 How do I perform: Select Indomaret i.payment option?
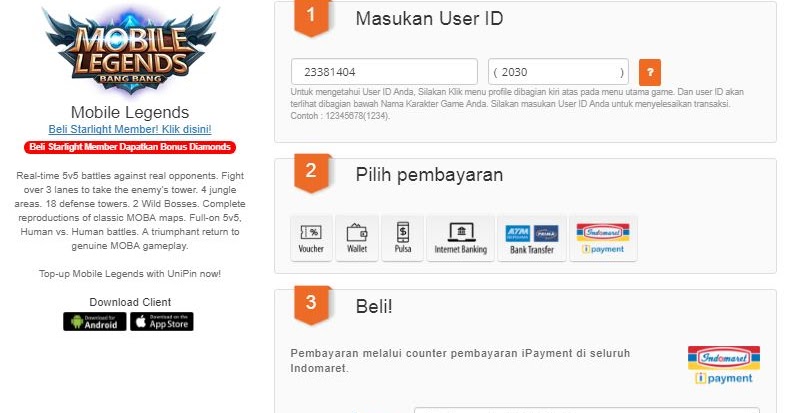click(603, 238)
